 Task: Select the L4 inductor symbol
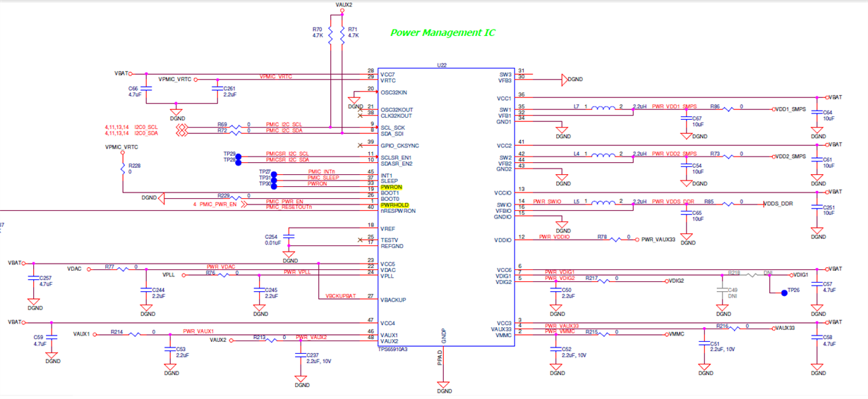coord(603,154)
